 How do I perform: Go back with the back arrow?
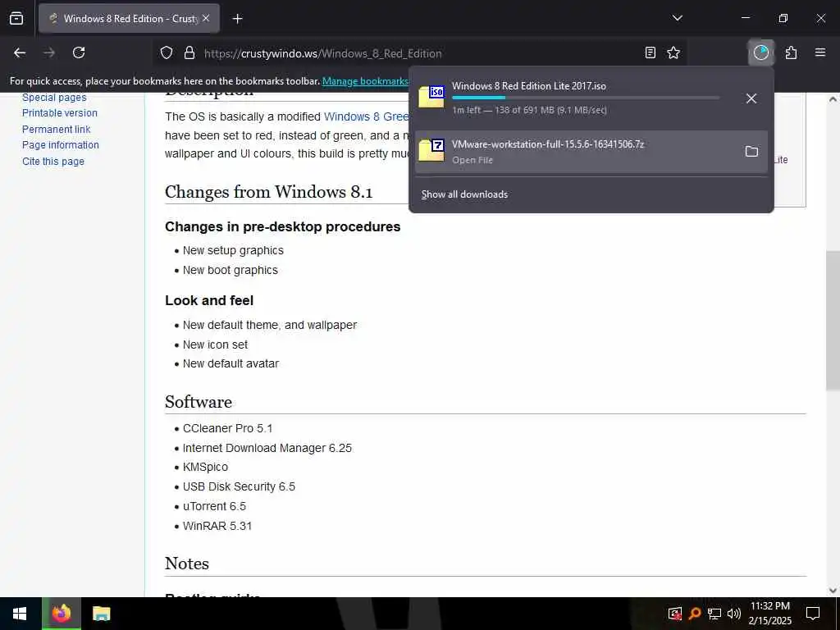(x=20, y=52)
